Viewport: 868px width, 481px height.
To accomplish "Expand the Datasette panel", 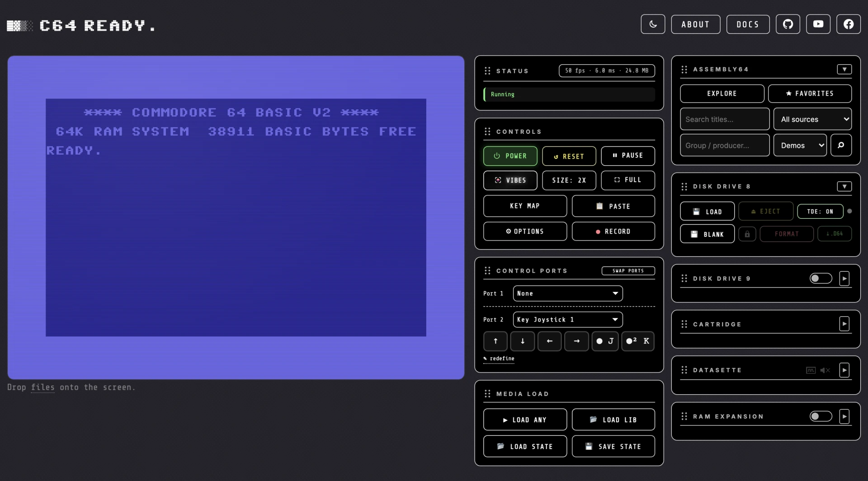I will tap(844, 370).
